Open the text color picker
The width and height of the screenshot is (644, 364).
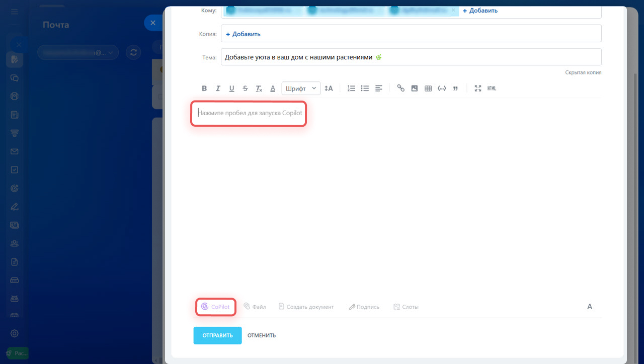(x=273, y=88)
